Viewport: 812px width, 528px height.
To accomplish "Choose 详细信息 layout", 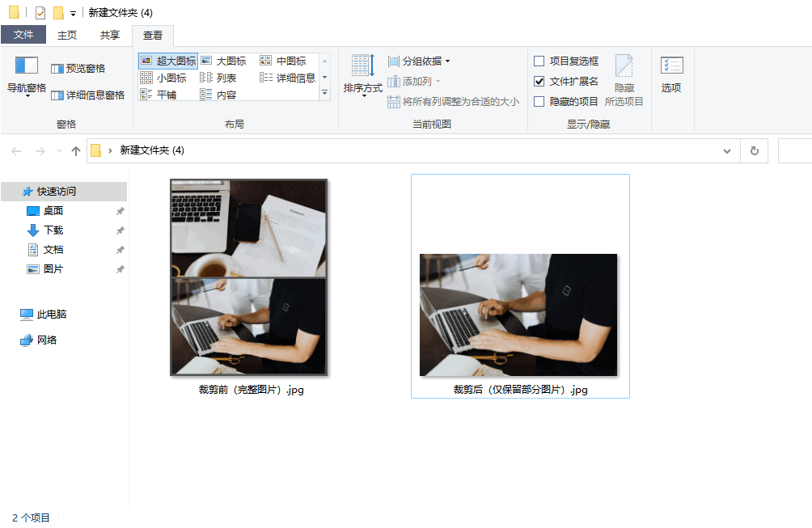I will [x=288, y=78].
